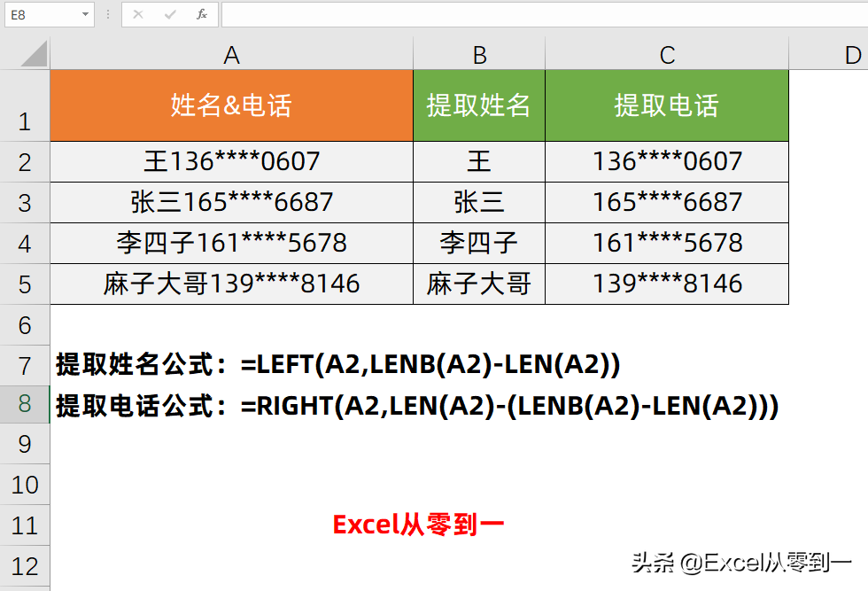Select row 11 header

pyautogui.click(x=25, y=525)
